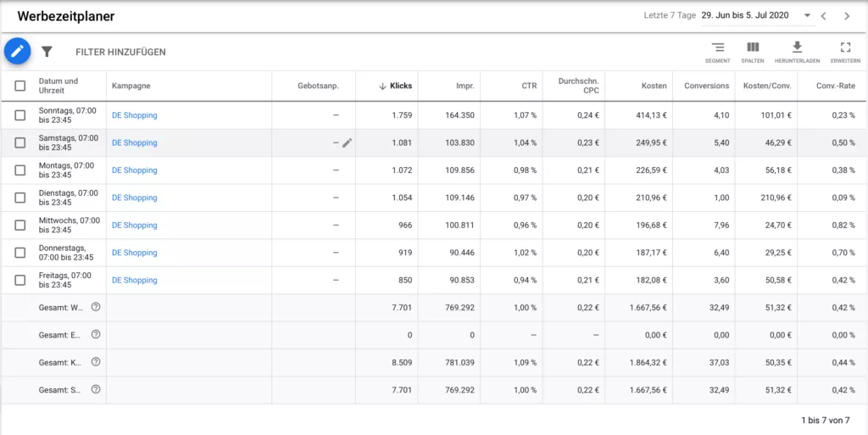Go to the next date period

click(x=847, y=16)
